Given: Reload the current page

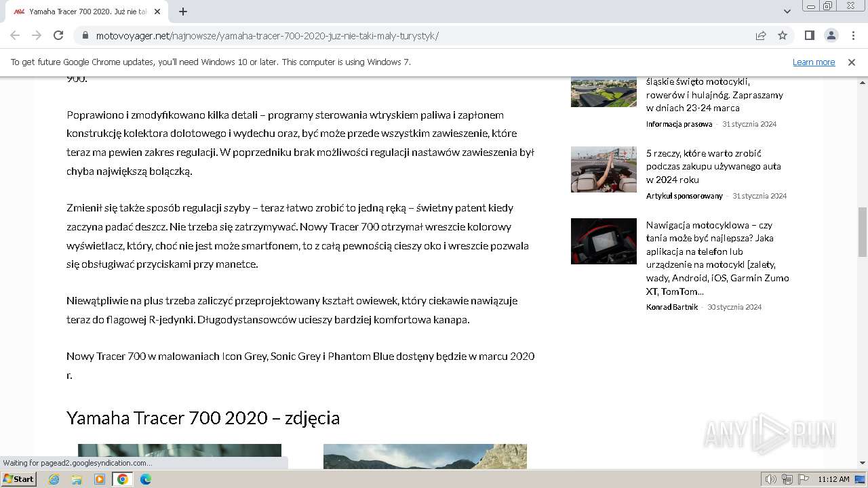Looking at the screenshot, I should pos(58,35).
